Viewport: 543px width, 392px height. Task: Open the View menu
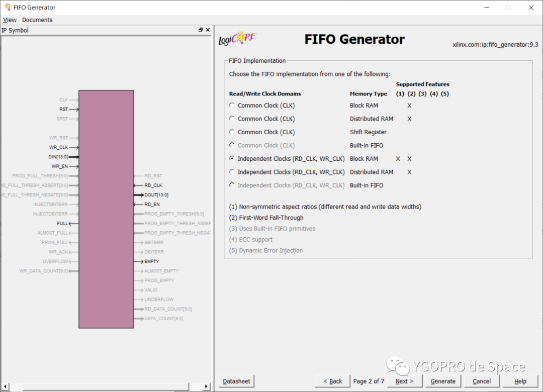click(10, 20)
